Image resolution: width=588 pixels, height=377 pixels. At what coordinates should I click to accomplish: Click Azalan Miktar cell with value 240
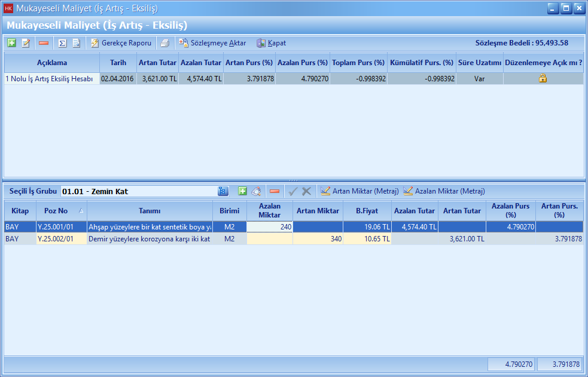(x=270, y=227)
